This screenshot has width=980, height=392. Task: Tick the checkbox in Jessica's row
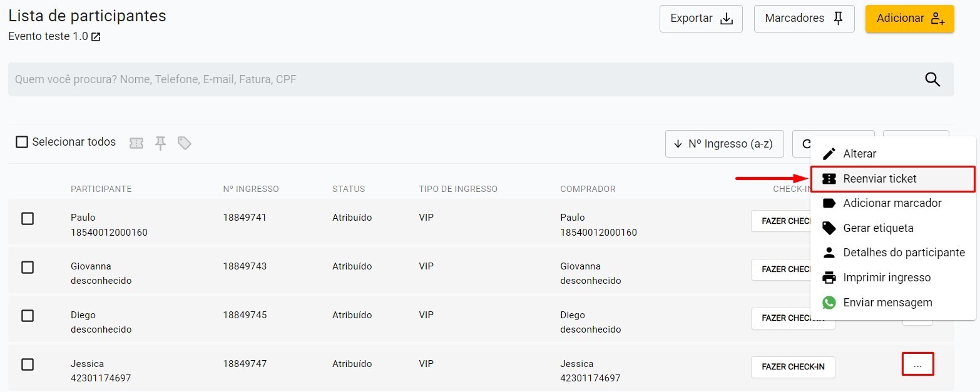coord(28,364)
